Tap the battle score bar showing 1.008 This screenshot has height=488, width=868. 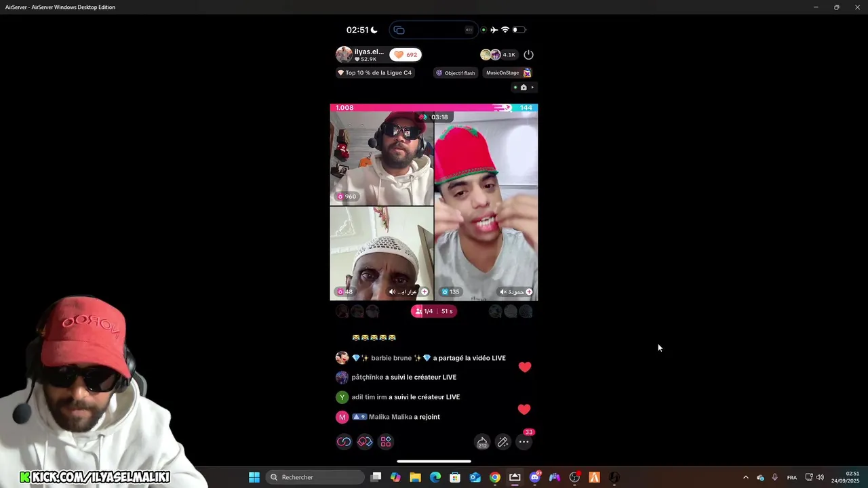[434, 108]
